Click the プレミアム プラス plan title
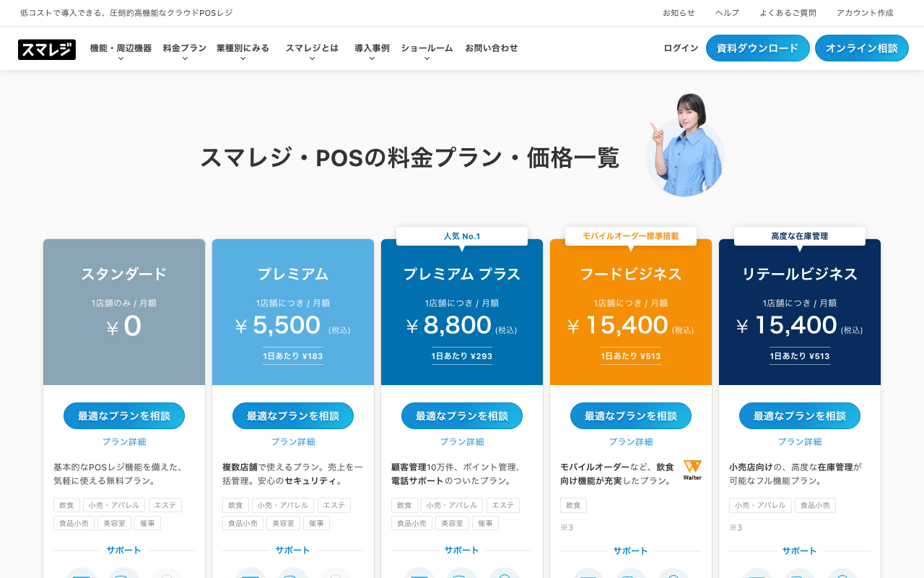Screen dimensions: 924x578 (462, 275)
